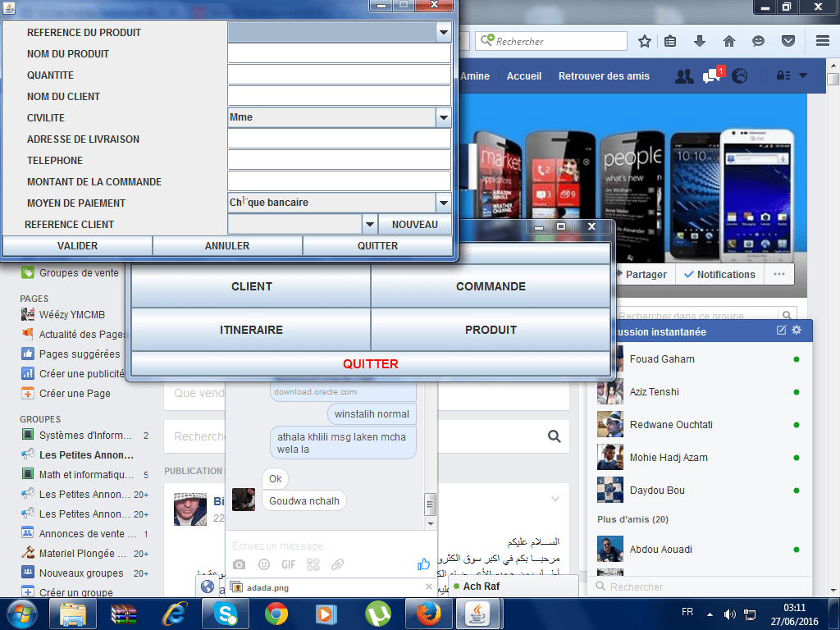Image resolution: width=840 pixels, height=630 pixels.
Task: Click the camera icon in chat box
Action: click(x=239, y=564)
